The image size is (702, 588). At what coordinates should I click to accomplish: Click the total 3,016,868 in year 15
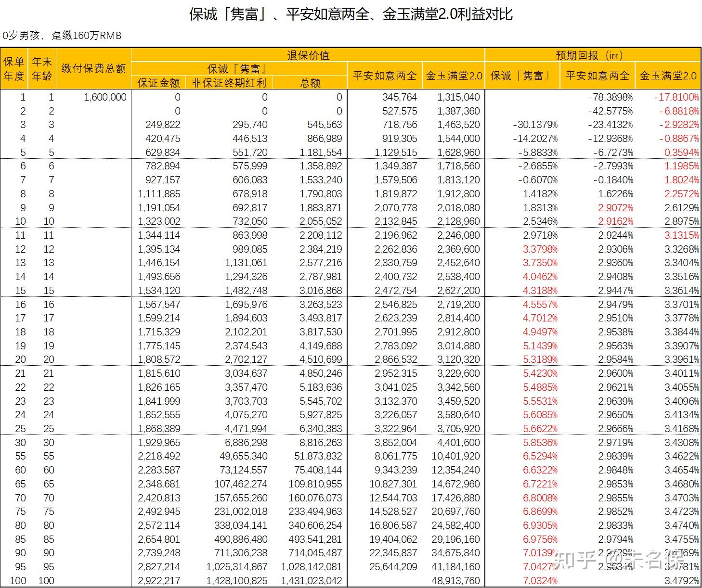321,291
